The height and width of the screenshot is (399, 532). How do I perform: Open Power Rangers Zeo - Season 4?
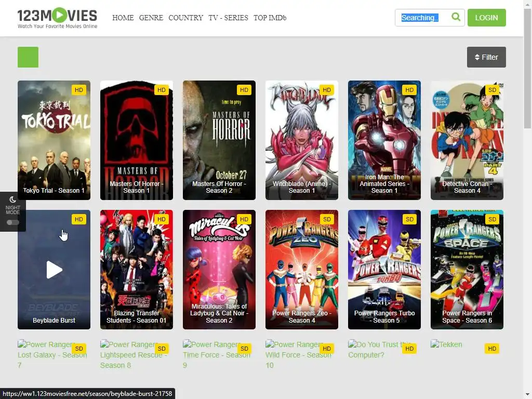click(x=302, y=270)
